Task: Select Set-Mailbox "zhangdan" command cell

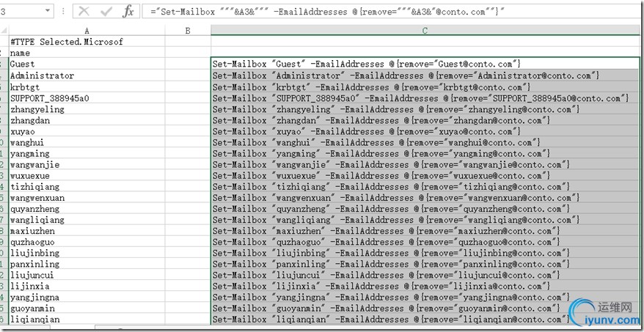Action: tap(425, 120)
